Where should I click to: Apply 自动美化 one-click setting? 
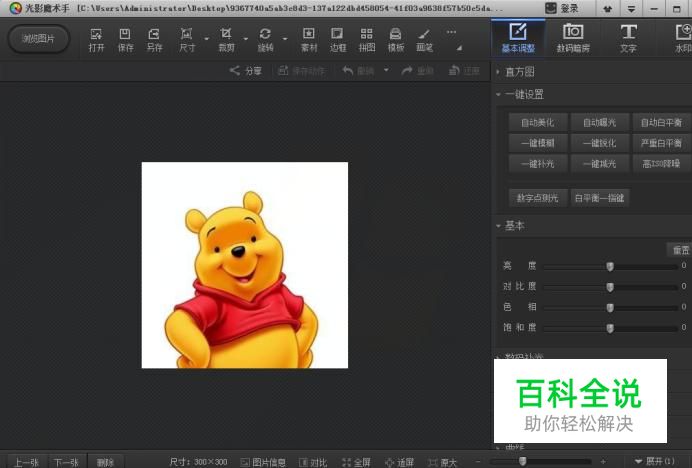538,122
